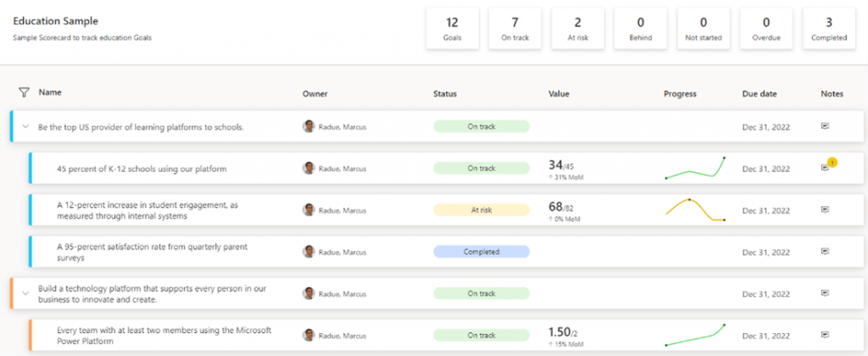Open notes icon for top US provider goal
The image size is (868, 356).
point(824,126)
